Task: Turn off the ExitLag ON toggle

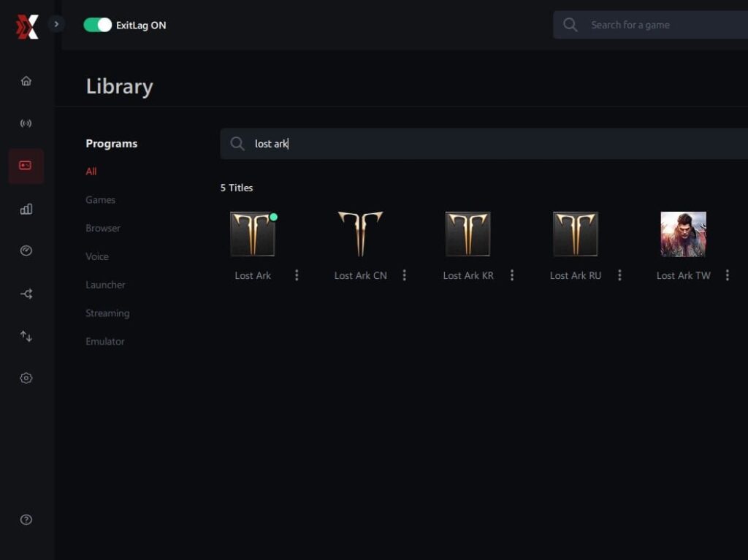Action: 98,25
